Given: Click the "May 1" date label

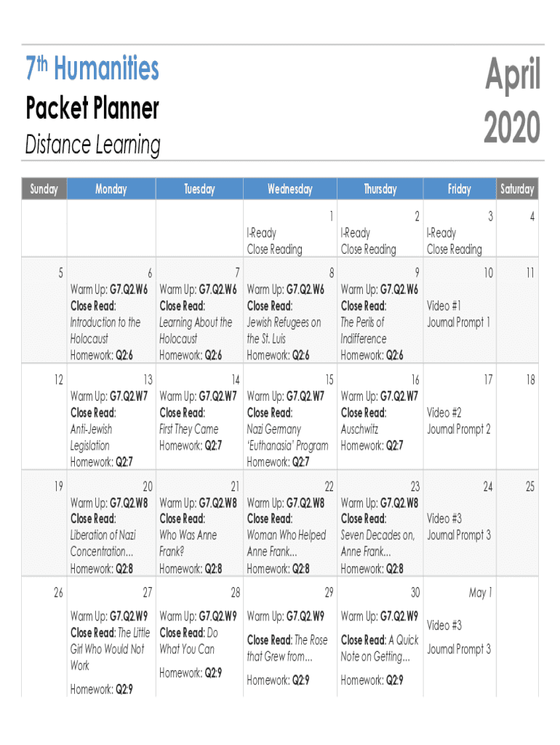Looking at the screenshot, I should pos(481,593).
